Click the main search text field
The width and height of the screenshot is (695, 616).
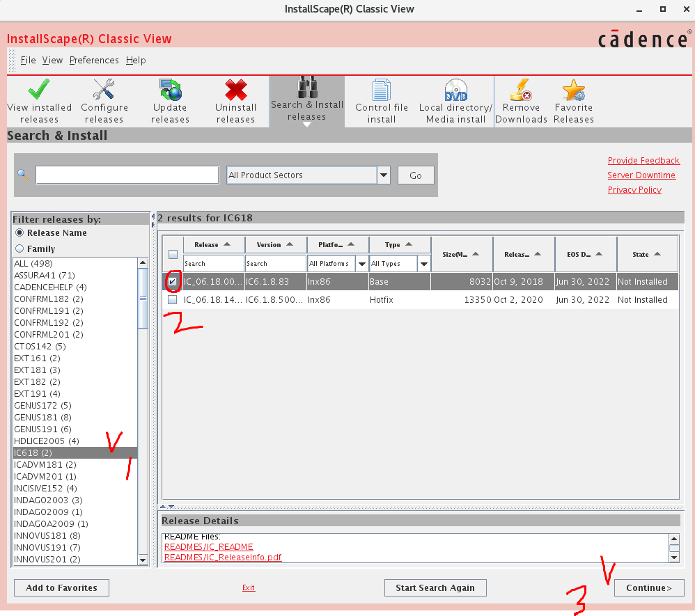(127, 175)
